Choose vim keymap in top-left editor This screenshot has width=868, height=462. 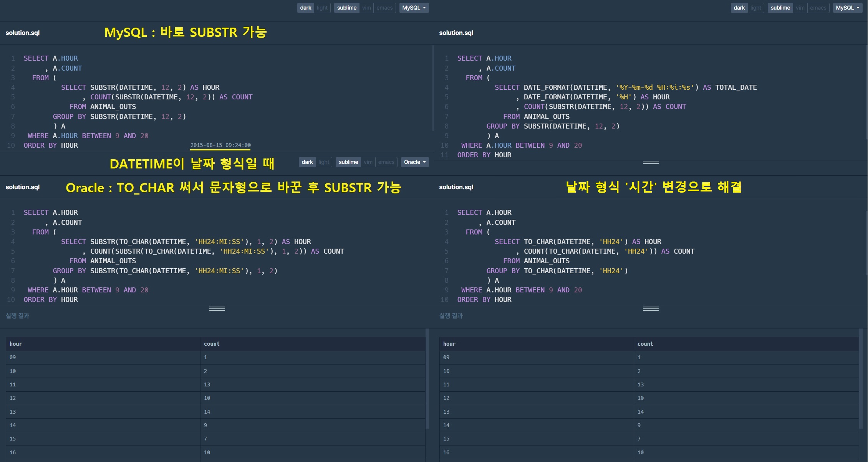[366, 8]
